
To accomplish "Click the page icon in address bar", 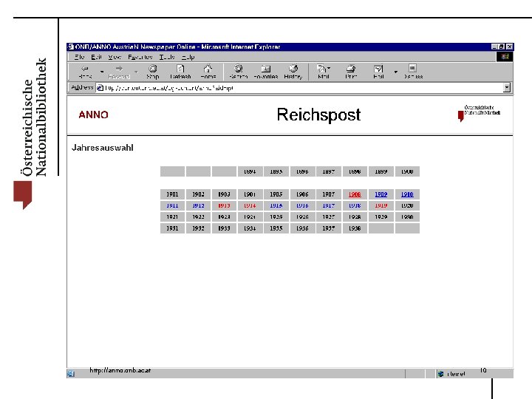I will pos(100,88).
